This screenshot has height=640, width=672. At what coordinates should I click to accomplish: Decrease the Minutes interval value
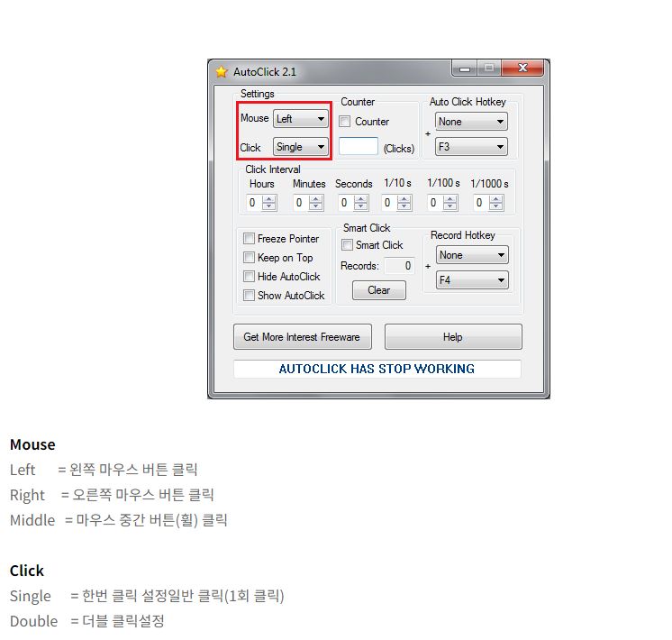pyautogui.click(x=316, y=206)
